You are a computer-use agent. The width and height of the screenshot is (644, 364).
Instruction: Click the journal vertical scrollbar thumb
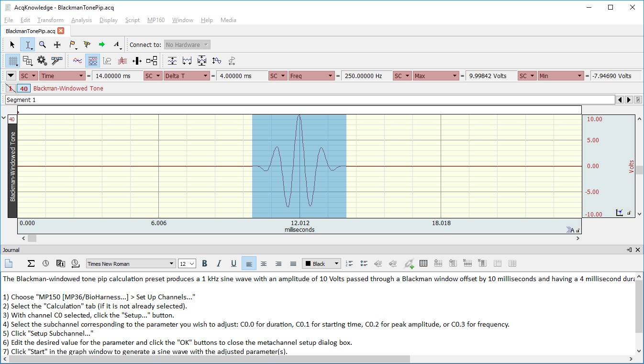coord(639,306)
